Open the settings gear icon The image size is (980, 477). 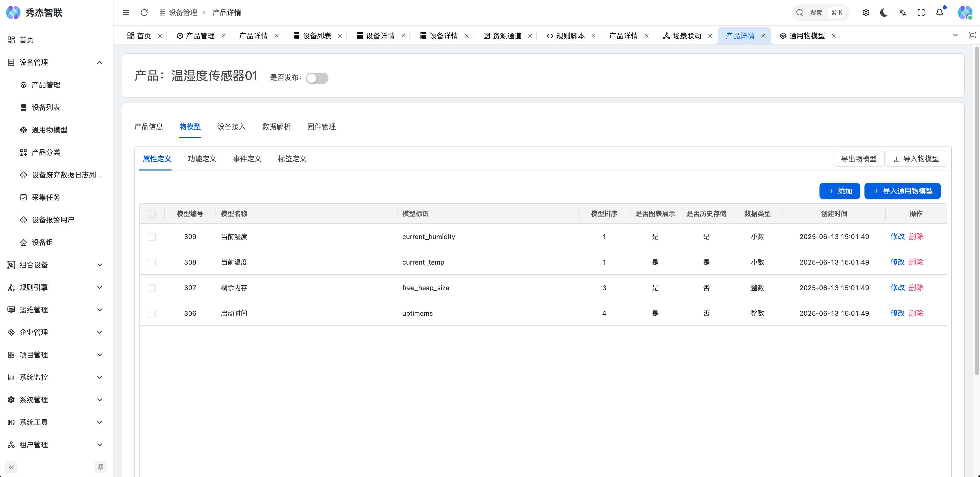click(x=865, y=13)
